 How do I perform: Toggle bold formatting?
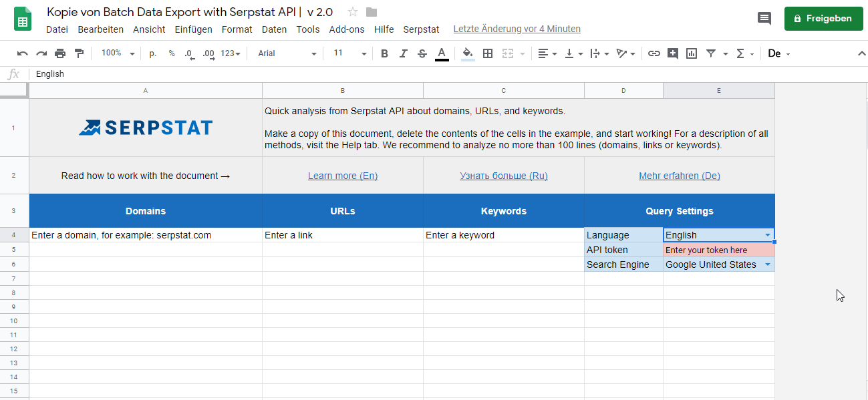point(384,53)
